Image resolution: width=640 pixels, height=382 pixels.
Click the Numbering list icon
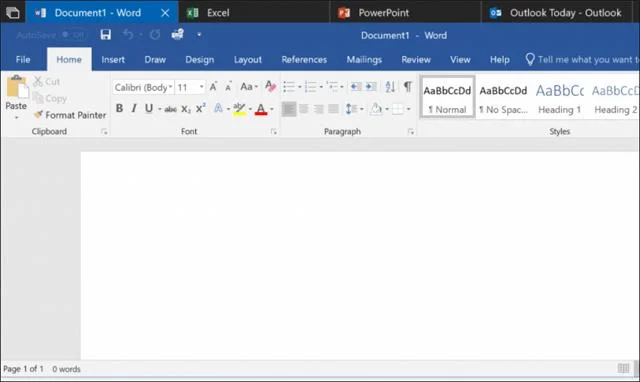(x=311, y=87)
